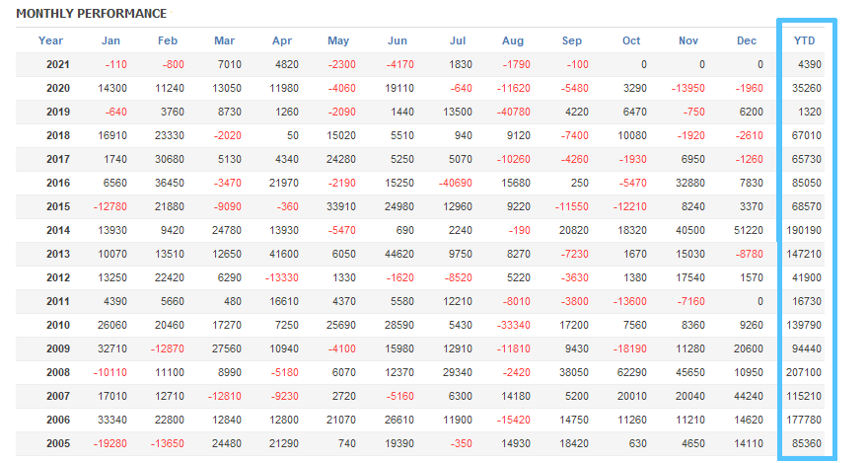Click the 2014 December value 51220
Screen dimensions: 868x463
tap(747, 230)
